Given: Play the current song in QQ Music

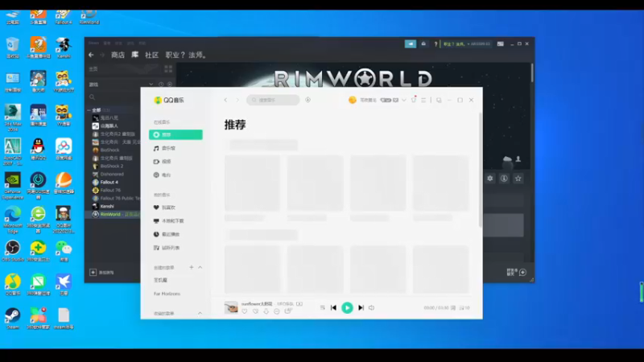Looking at the screenshot, I should (x=347, y=307).
